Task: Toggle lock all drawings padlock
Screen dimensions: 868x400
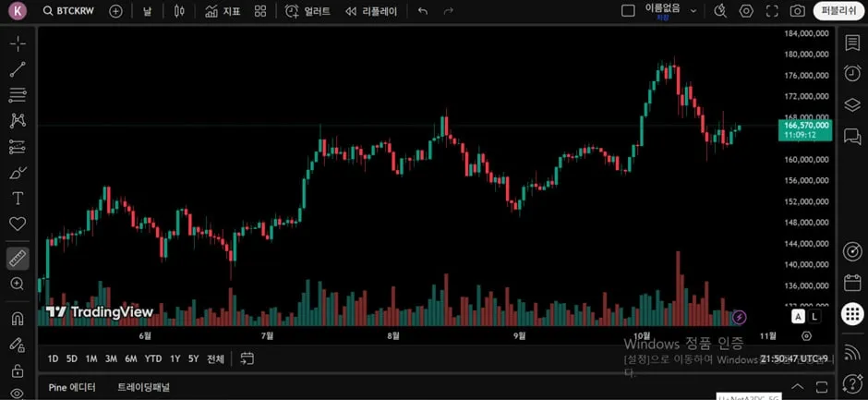Action: click(18, 370)
